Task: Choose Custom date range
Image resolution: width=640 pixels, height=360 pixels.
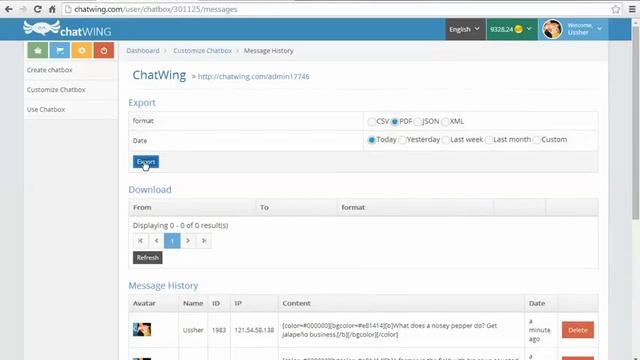Action: point(537,140)
